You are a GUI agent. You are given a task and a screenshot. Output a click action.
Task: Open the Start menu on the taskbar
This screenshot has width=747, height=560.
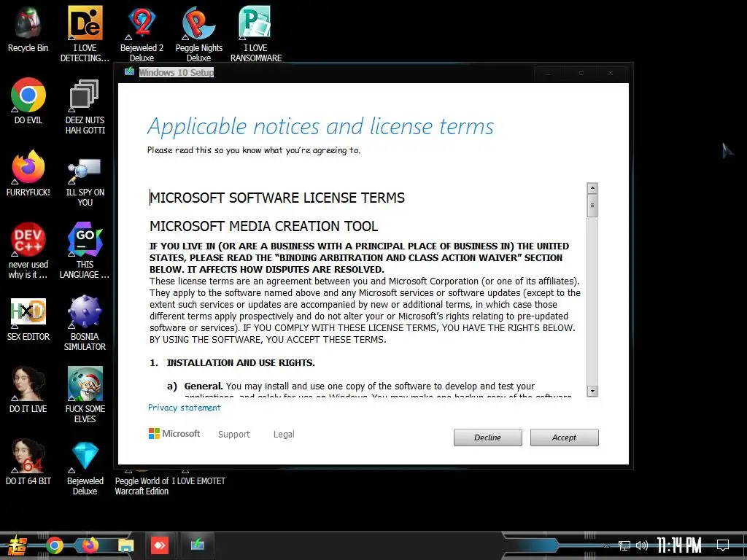[x=18, y=545]
